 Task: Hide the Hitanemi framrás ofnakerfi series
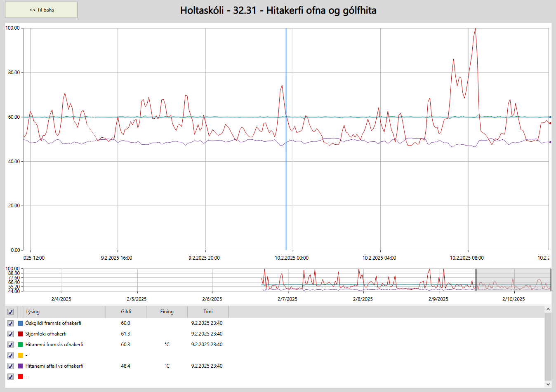coord(10,345)
